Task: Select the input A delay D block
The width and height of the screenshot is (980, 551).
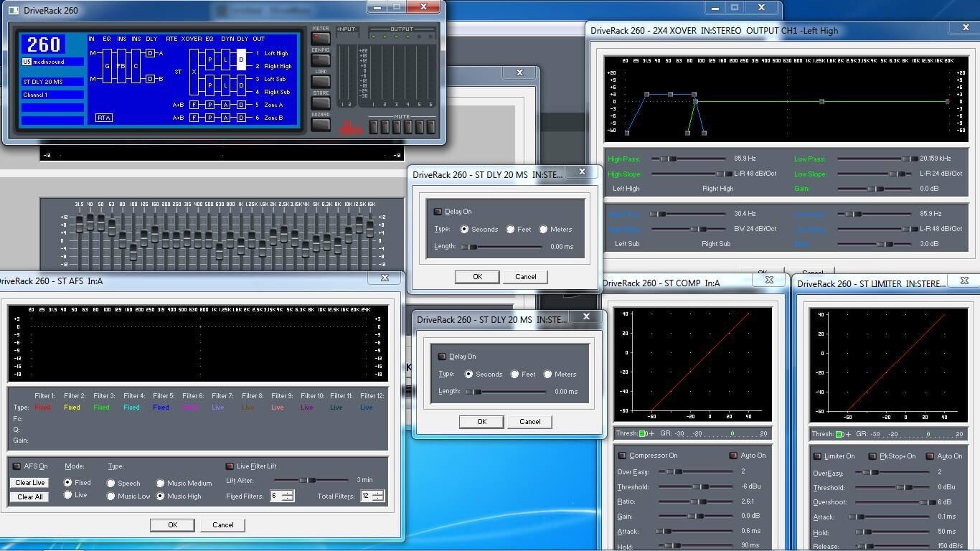Action: coord(150,53)
